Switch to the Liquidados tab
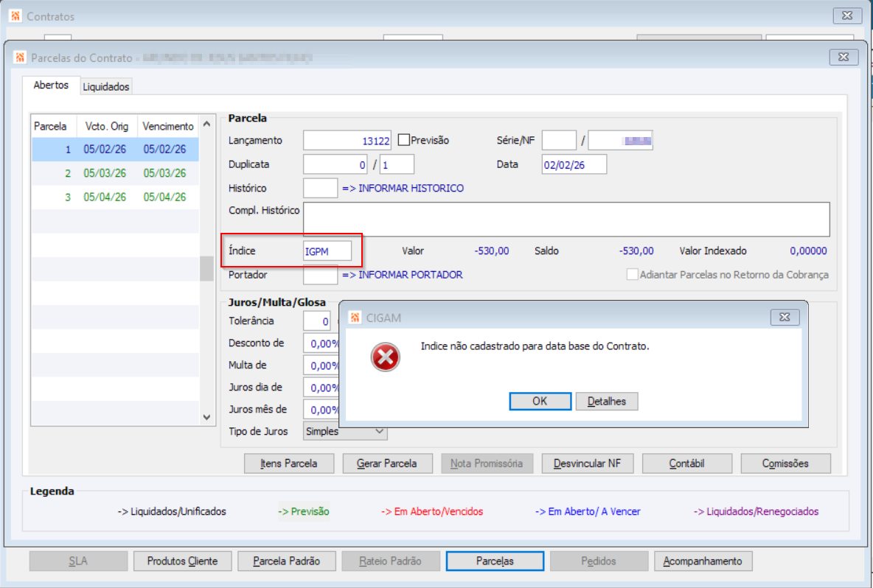 (x=105, y=87)
